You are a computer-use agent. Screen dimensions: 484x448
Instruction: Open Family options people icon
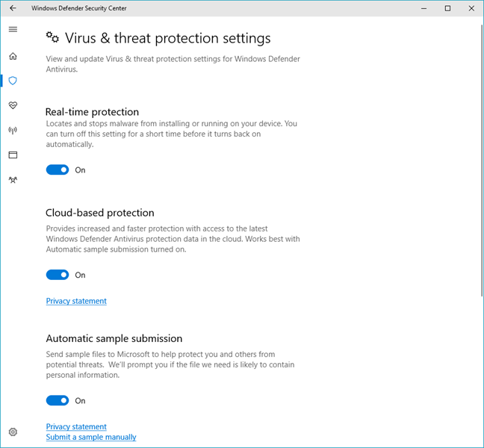coord(13,179)
